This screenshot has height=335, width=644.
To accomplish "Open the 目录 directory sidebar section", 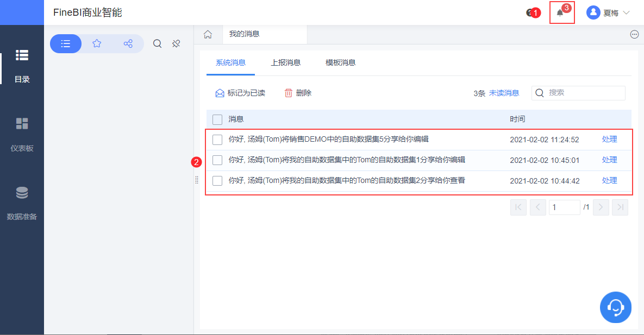I will tap(22, 66).
